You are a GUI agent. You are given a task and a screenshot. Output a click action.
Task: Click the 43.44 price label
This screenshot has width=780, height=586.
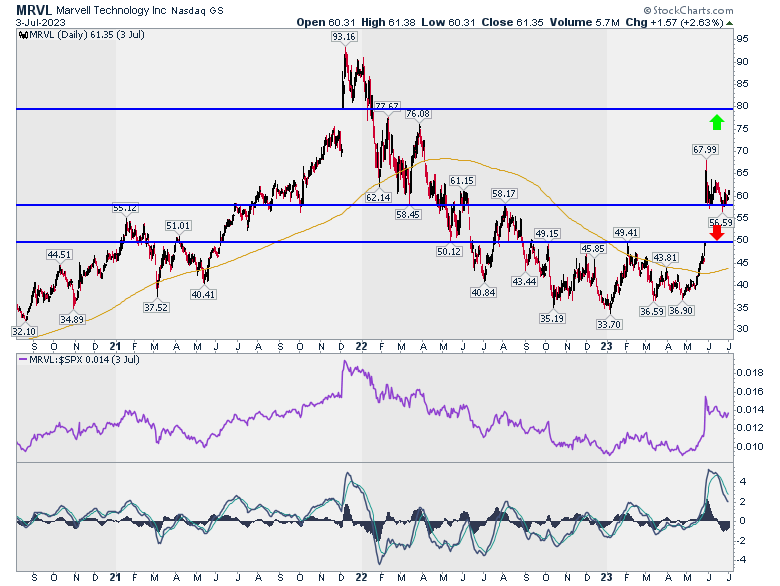point(524,282)
